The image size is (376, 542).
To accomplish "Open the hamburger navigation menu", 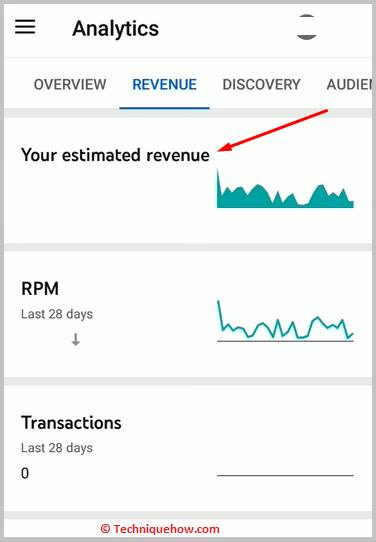I will pyautogui.click(x=25, y=27).
